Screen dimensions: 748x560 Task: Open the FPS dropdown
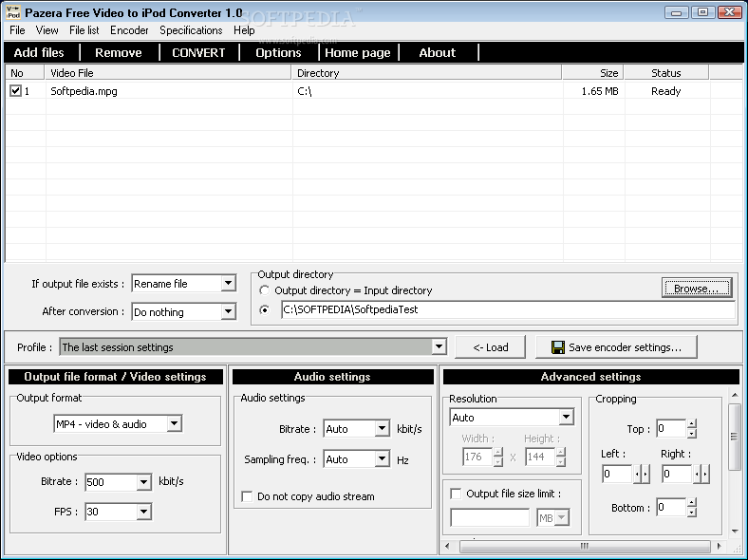[143, 512]
